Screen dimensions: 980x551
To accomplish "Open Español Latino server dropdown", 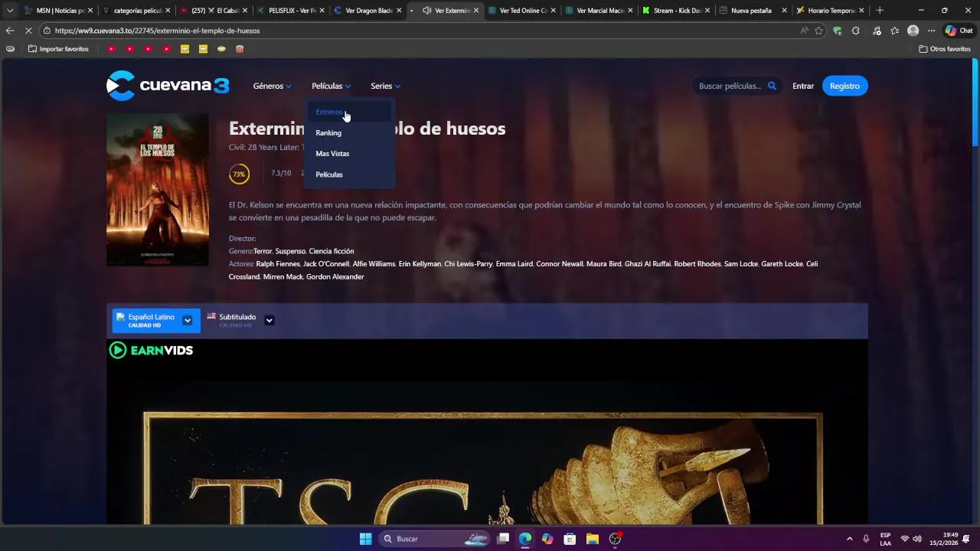I will coord(187,321).
